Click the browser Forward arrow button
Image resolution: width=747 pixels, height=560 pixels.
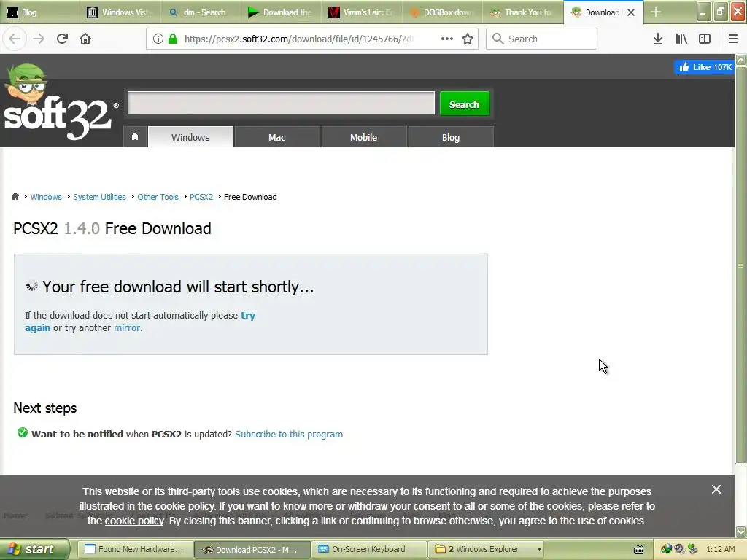(x=39, y=39)
